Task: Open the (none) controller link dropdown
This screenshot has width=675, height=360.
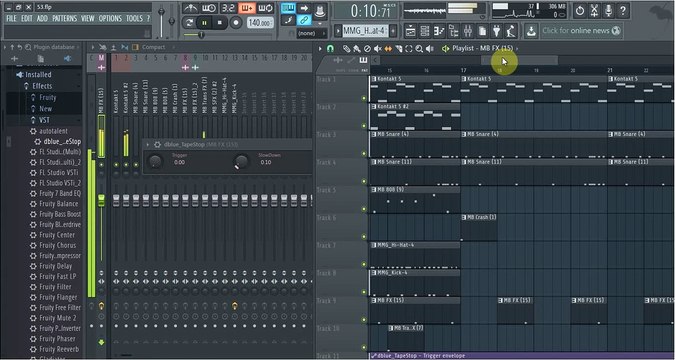Action: tap(312, 33)
